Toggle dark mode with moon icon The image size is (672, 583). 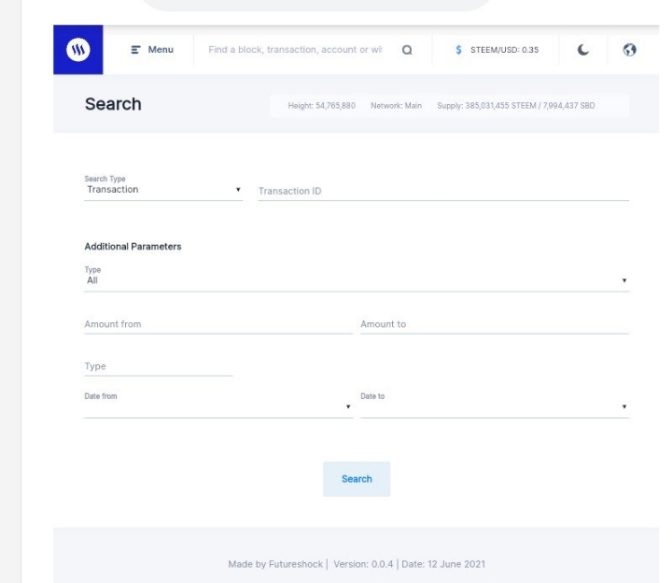[583, 50]
